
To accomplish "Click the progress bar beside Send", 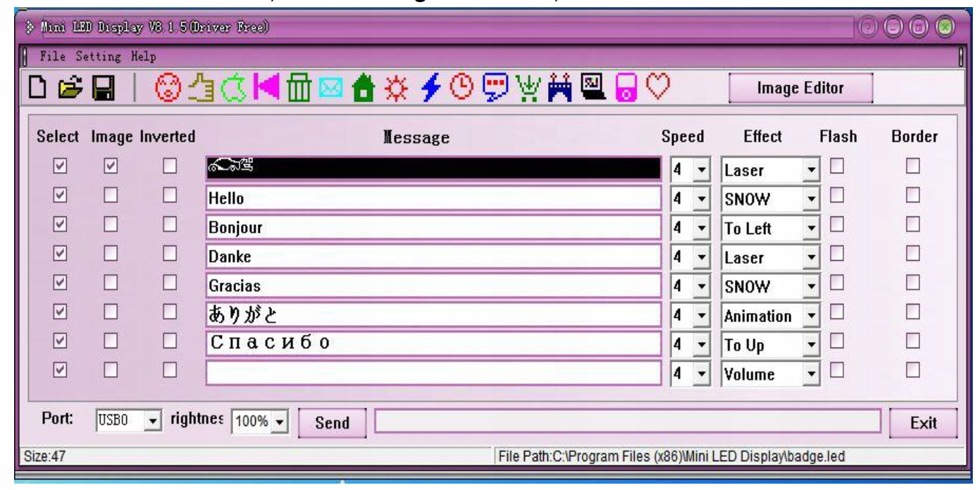I will (x=627, y=422).
